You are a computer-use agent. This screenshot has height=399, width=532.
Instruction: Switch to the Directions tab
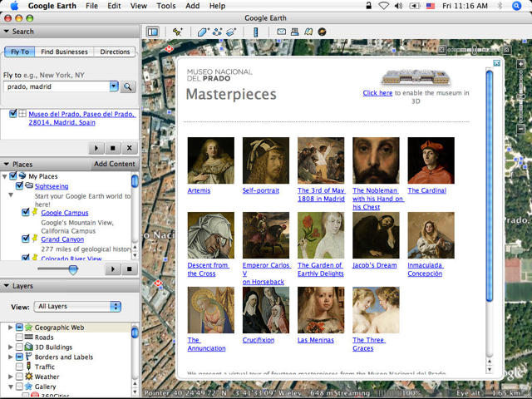[115, 52]
